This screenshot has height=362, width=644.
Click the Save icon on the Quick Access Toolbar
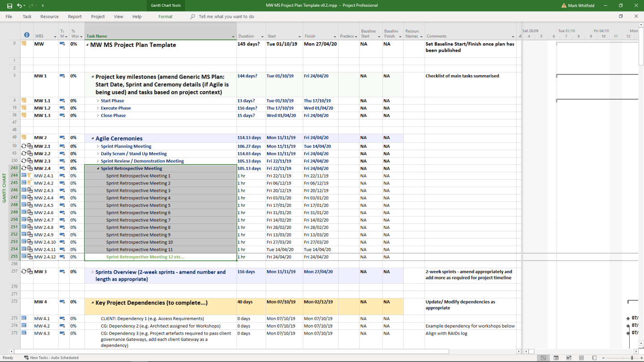tap(10, 6)
